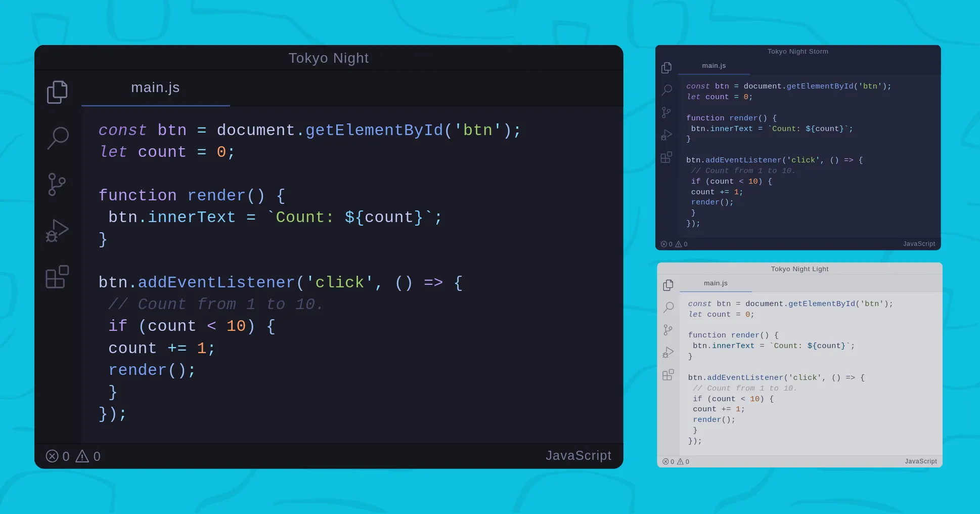Click 'addEventListener' in Tokyo Night Light editor

tap(745, 378)
